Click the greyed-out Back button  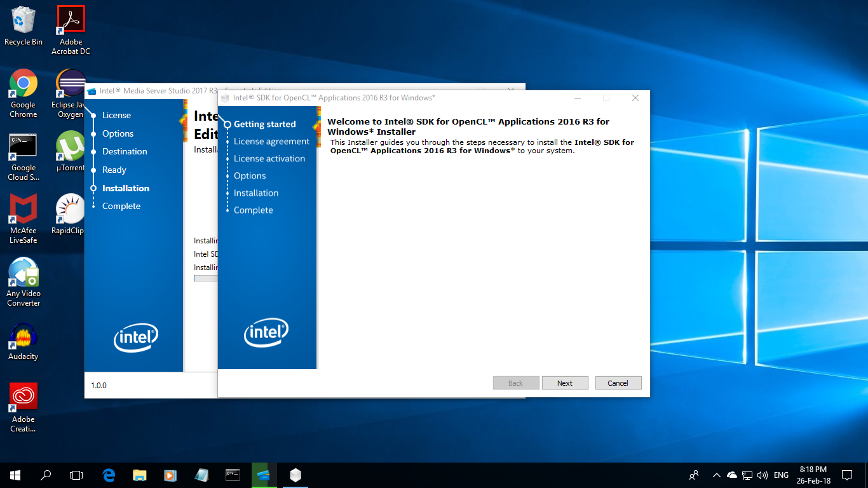516,383
